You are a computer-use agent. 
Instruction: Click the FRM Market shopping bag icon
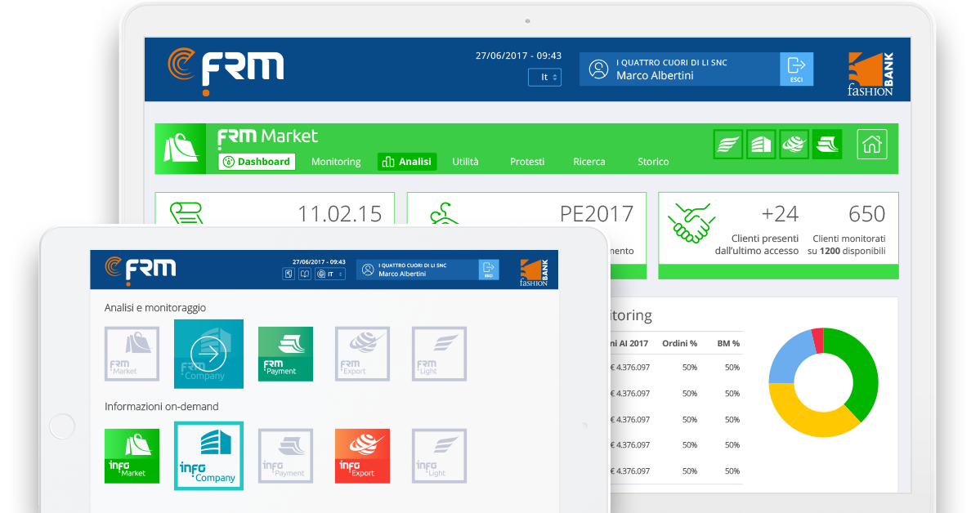click(181, 149)
